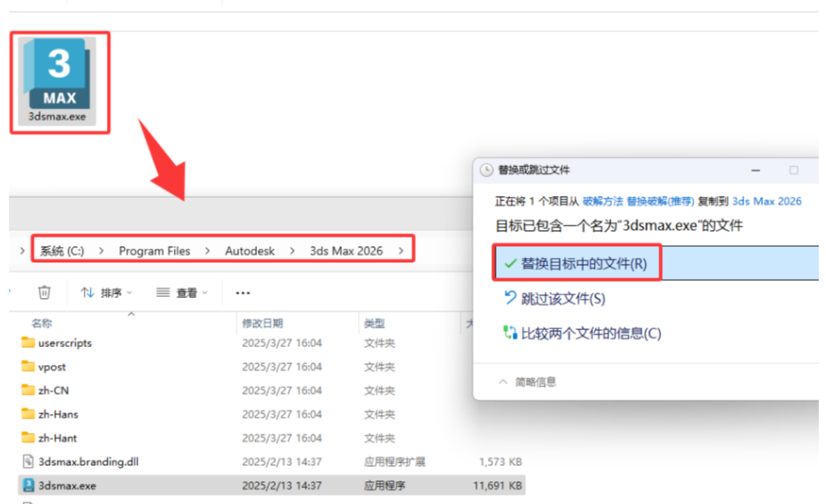Click the vpost folder name

click(52, 367)
